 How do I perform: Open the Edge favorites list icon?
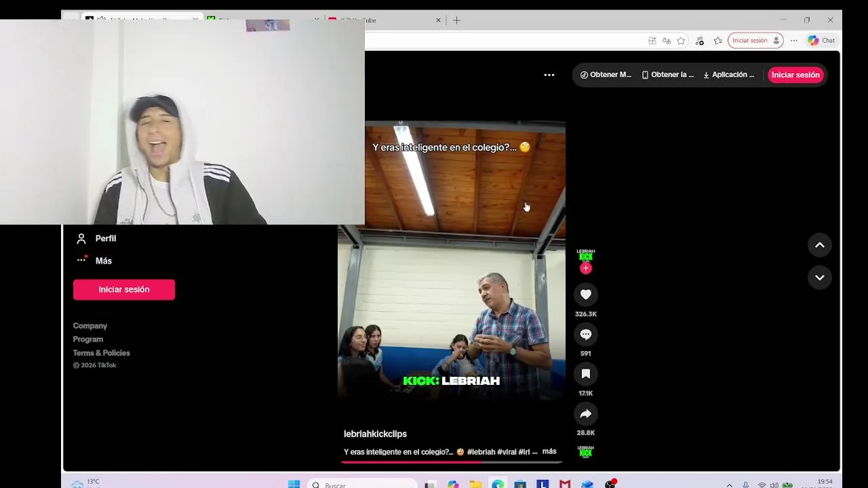tap(718, 41)
